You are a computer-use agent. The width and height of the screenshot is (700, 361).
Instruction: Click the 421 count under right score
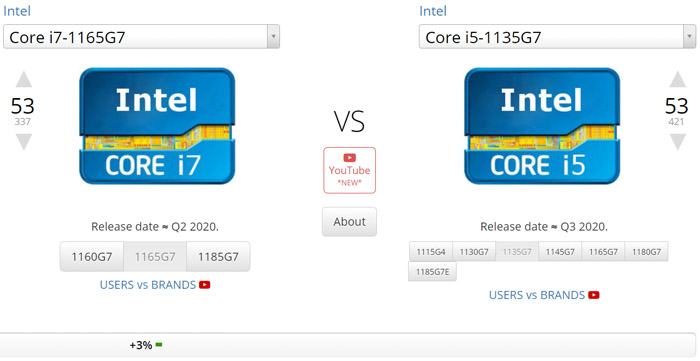coord(676,121)
